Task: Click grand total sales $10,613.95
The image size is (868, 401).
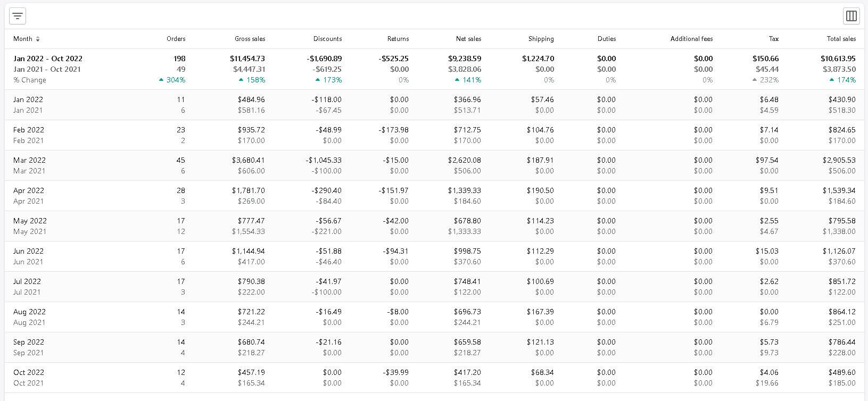Action: [838, 59]
